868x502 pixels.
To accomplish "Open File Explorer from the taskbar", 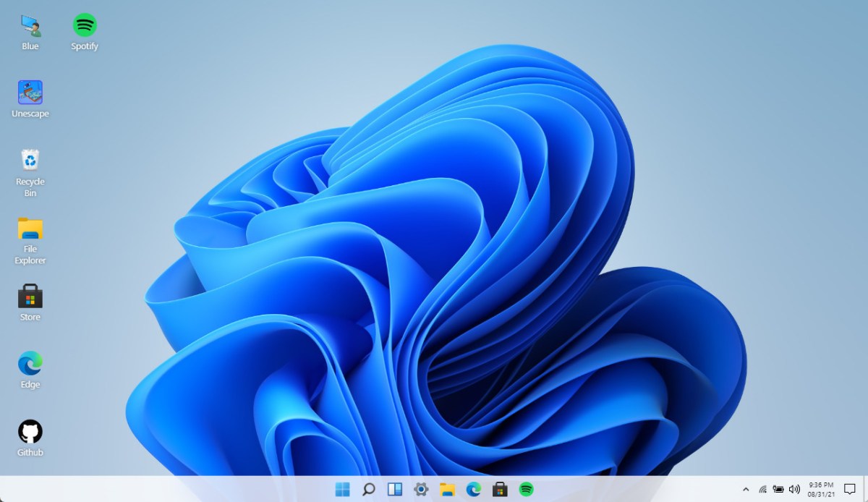I will pyautogui.click(x=447, y=490).
